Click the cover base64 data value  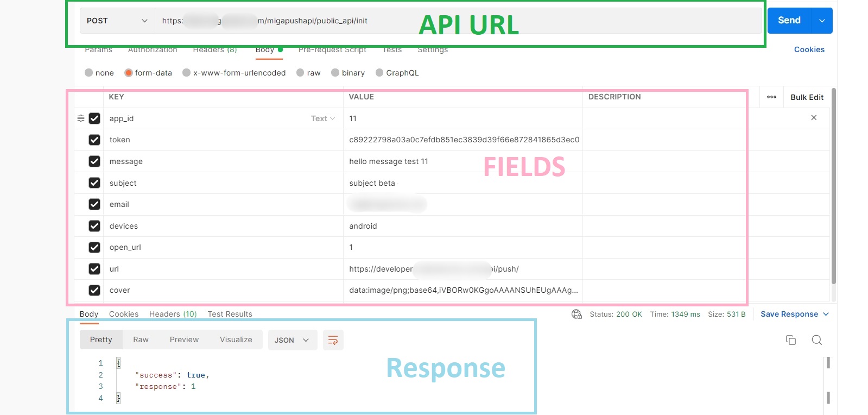(464, 290)
